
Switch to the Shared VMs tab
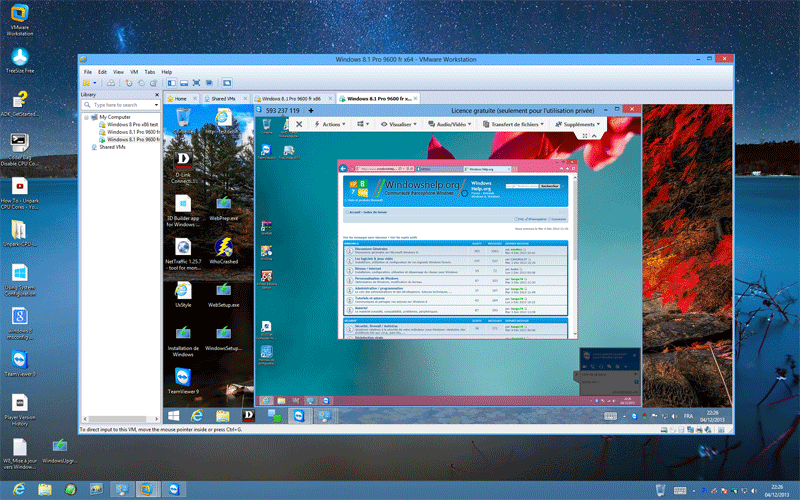(x=222, y=99)
